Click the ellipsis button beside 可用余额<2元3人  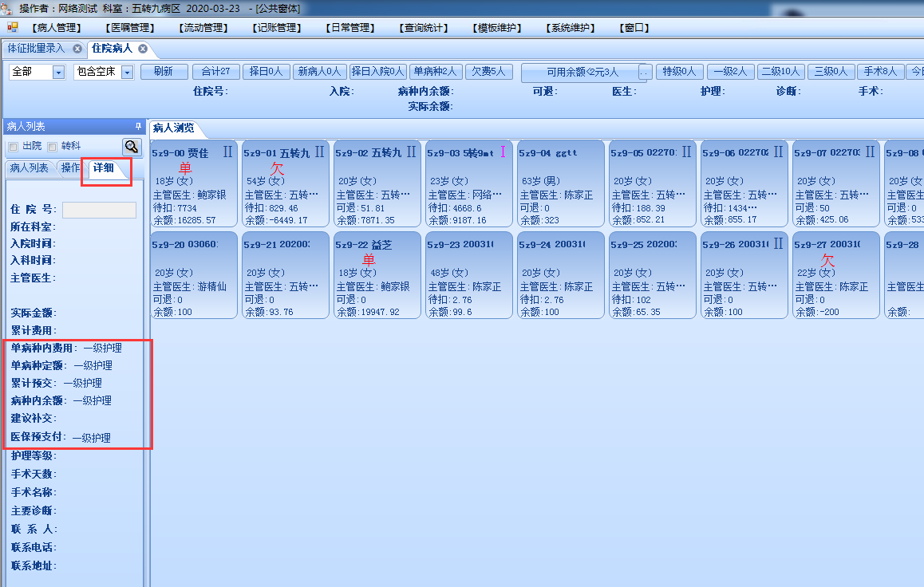click(x=646, y=73)
